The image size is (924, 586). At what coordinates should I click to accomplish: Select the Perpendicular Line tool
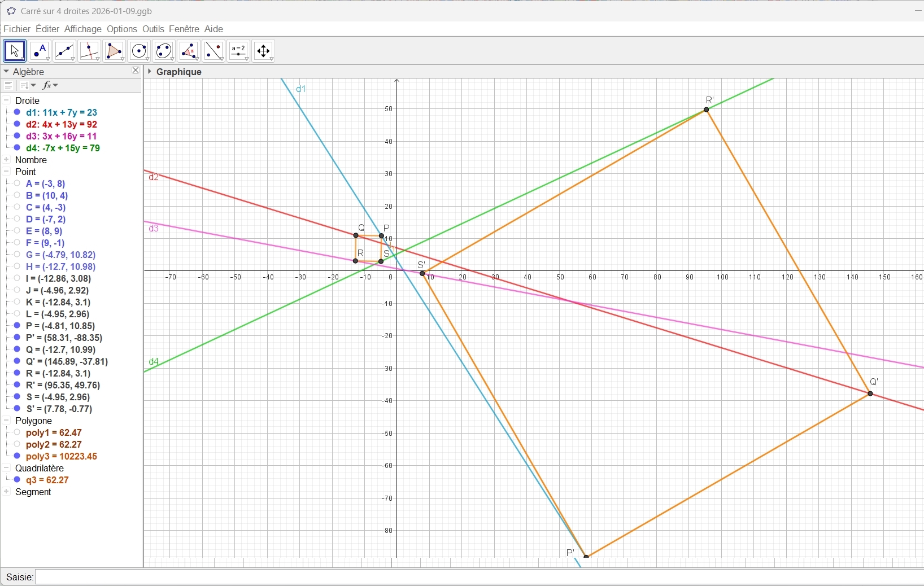click(x=90, y=51)
